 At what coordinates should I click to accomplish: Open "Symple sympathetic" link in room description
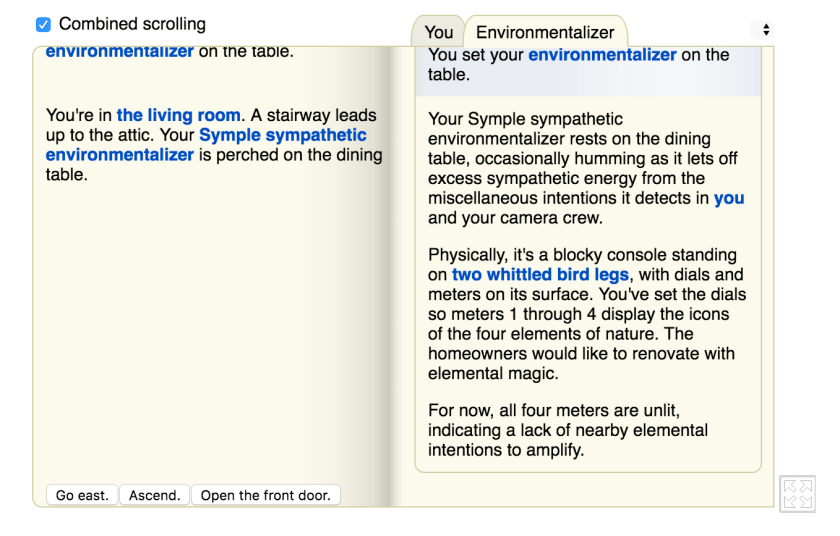[x=283, y=135]
